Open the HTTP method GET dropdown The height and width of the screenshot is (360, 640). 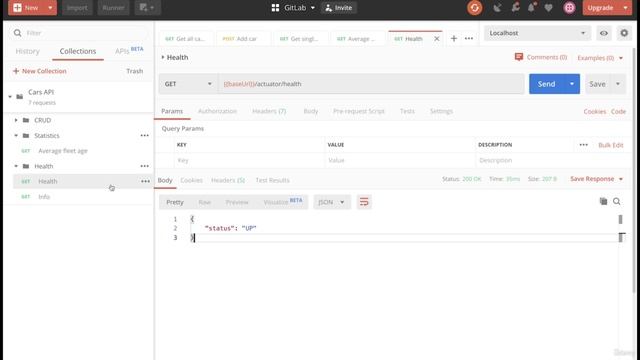click(x=188, y=84)
